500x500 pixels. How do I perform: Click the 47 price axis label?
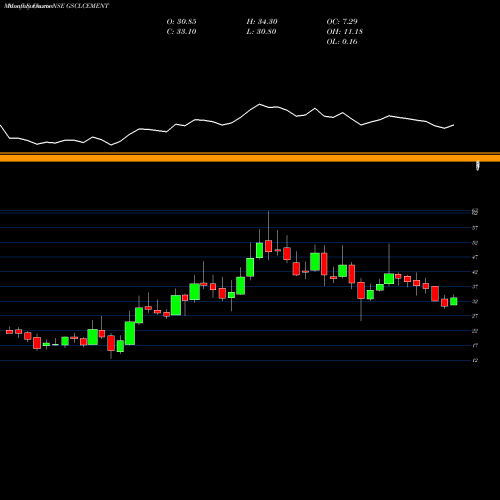point(475,257)
